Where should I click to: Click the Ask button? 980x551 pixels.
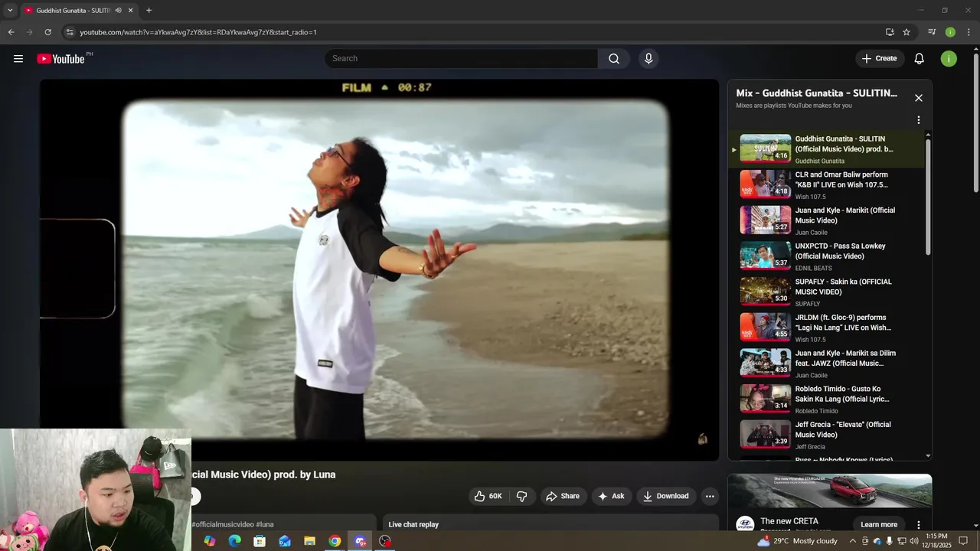coord(611,496)
